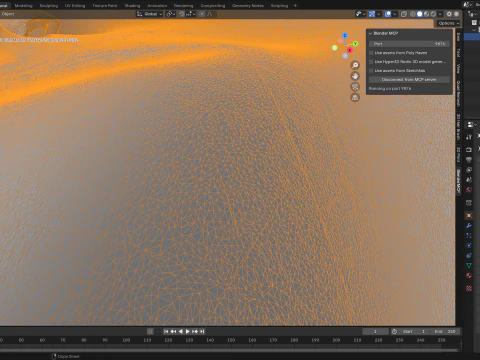Open the Tool properties tab icon
480x360 pixels.
469,137
